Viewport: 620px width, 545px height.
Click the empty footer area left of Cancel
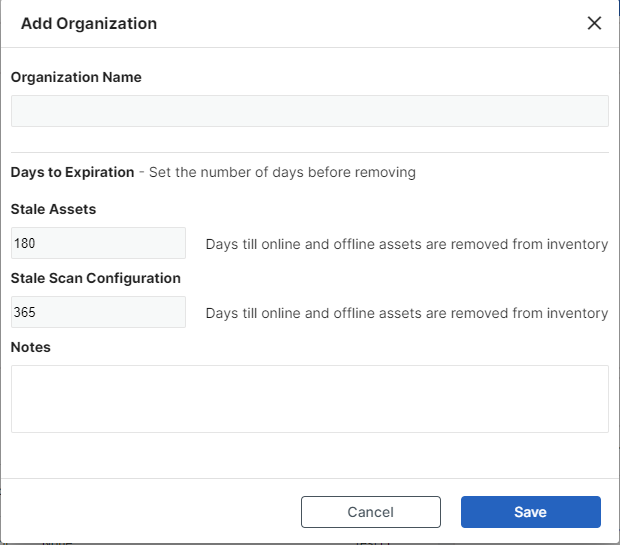[150, 512]
